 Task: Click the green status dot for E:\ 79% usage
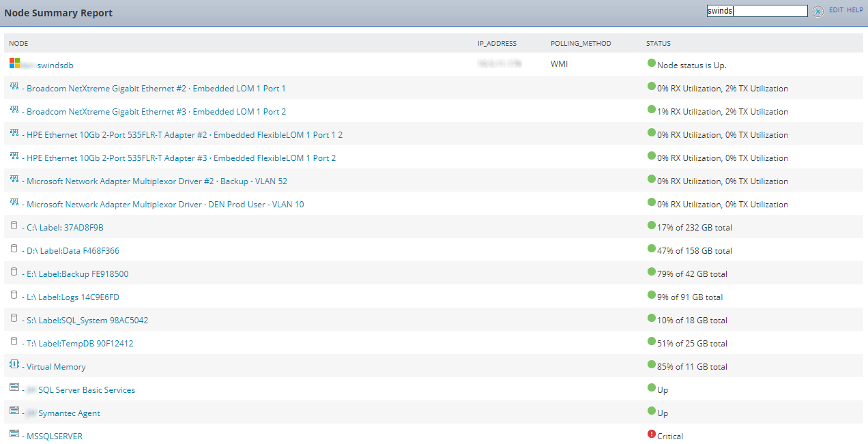(651, 272)
